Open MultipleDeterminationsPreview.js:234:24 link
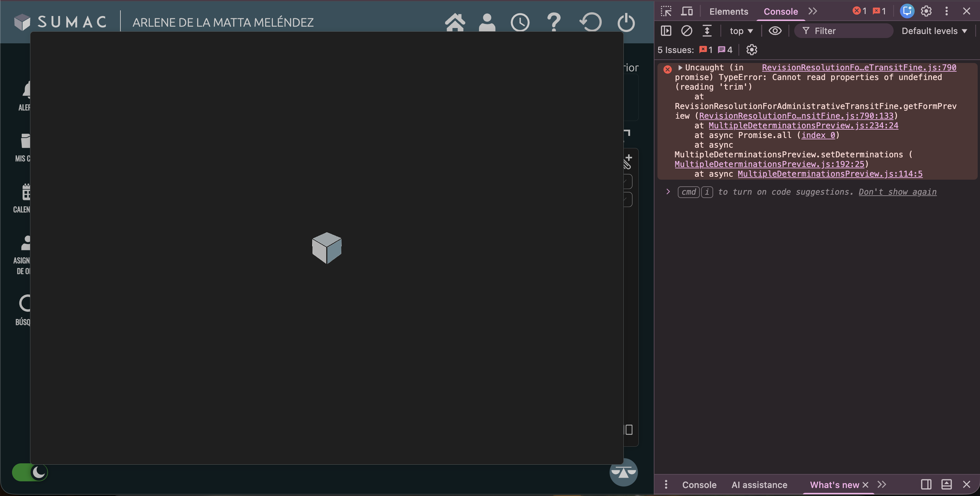980x496 pixels. pyautogui.click(x=803, y=125)
